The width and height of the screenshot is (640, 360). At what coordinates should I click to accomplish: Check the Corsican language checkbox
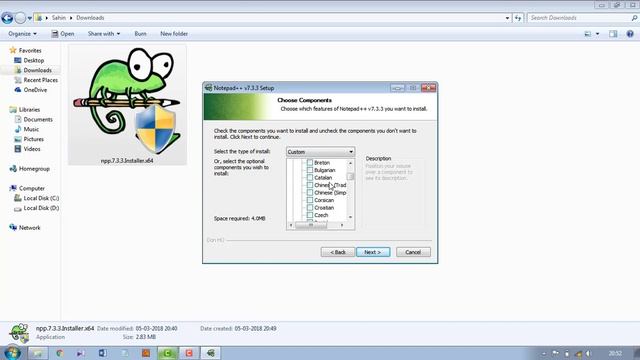[310, 200]
